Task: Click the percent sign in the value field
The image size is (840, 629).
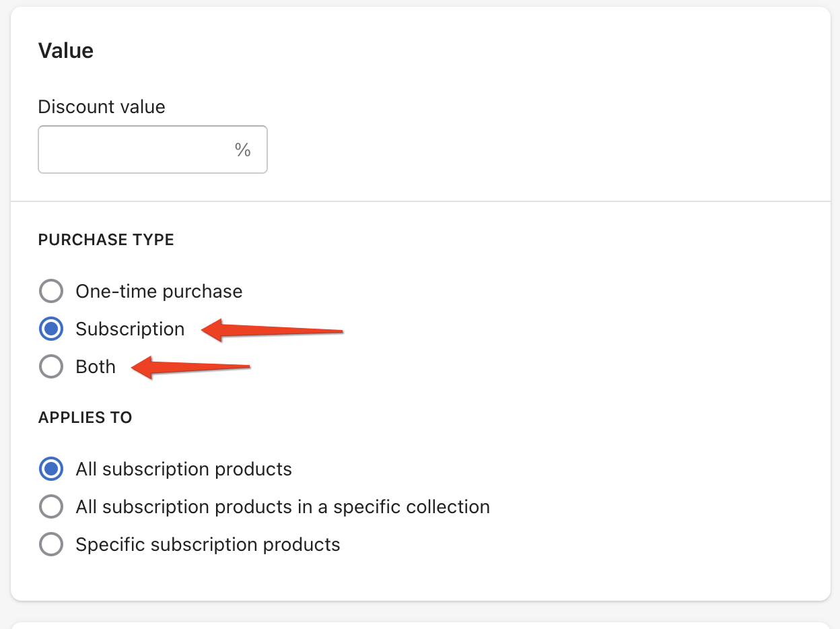Action: point(244,150)
